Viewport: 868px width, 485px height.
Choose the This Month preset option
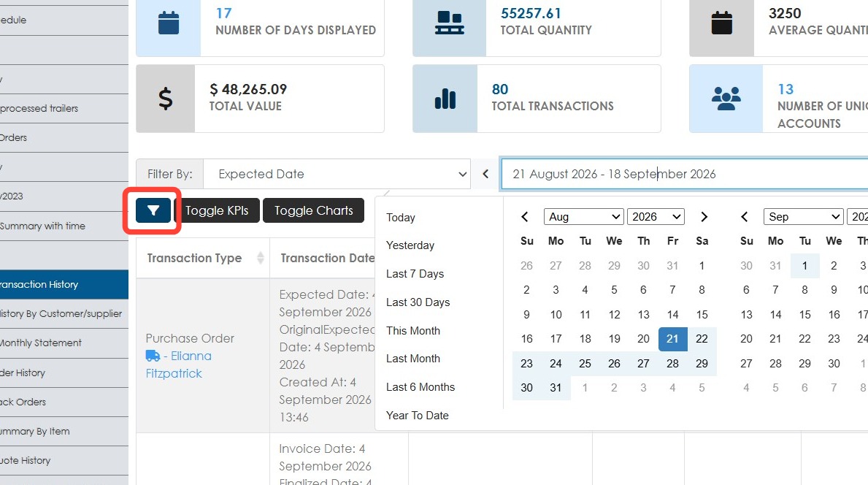413,331
